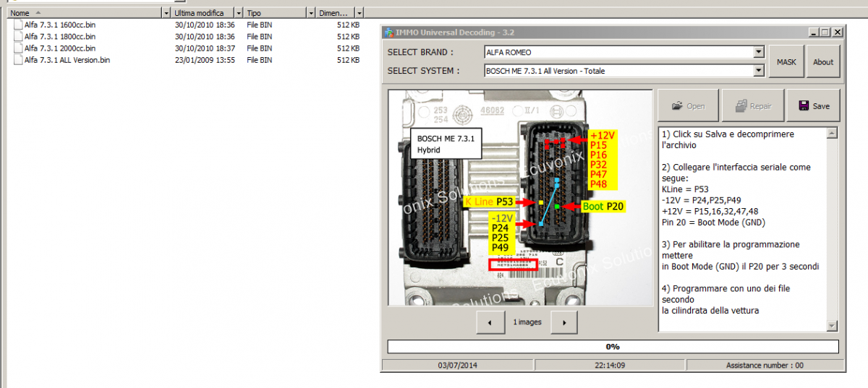Close the IMMO Universal Decoding window

click(837, 33)
